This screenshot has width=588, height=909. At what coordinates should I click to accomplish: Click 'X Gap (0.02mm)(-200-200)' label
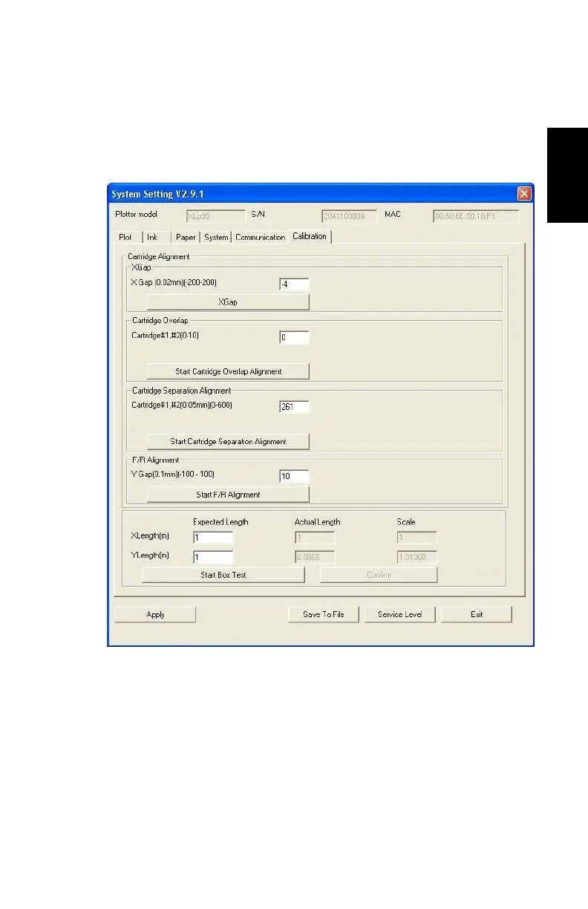coord(174,282)
